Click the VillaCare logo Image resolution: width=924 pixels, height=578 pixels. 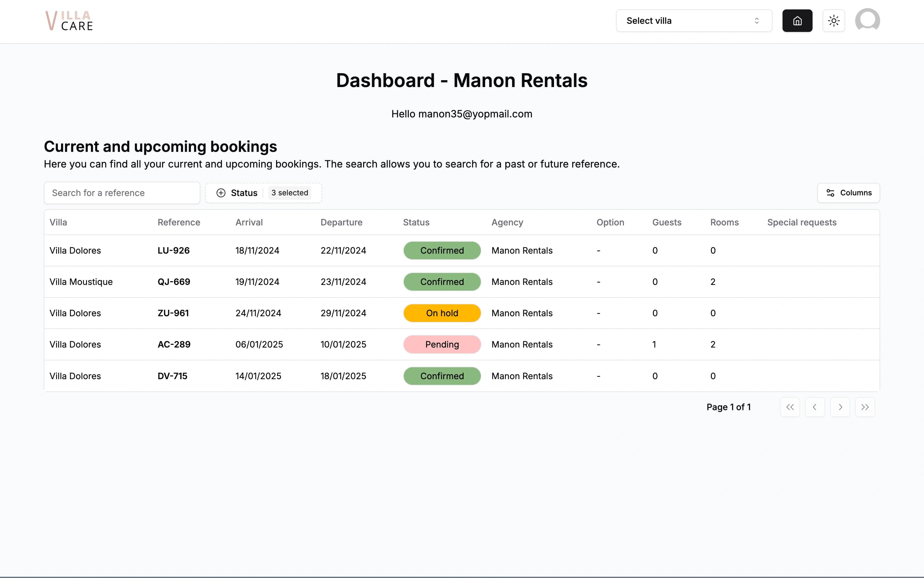coord(69,21)
